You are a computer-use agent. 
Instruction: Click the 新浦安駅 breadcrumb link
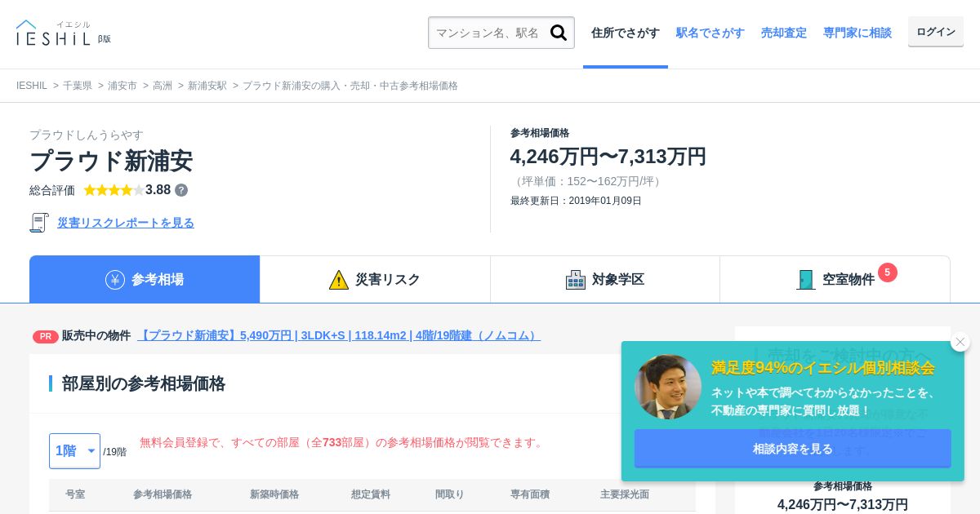(x=207, y=86)
